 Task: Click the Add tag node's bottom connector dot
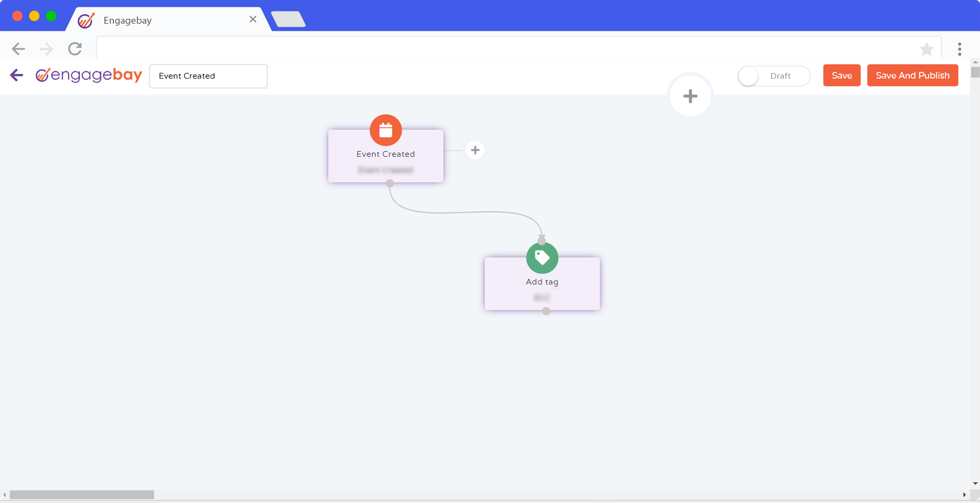546,311
